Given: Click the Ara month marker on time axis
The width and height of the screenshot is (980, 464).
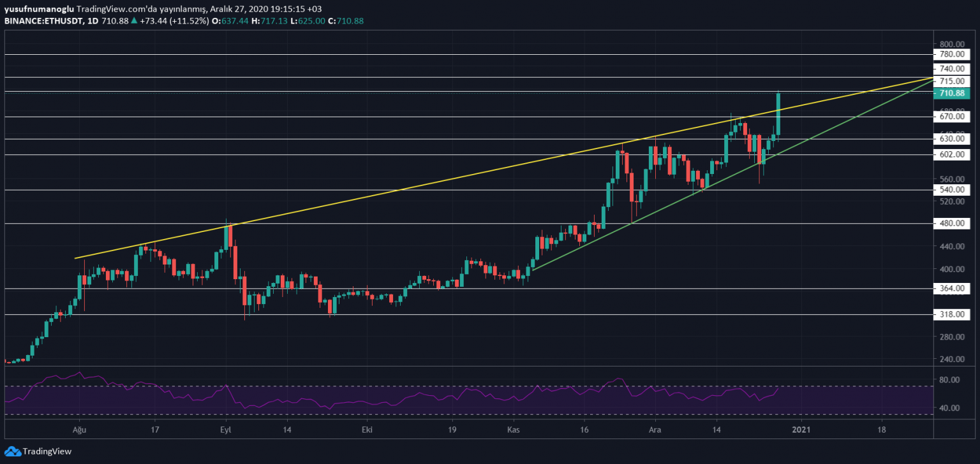Looking at the screenshot, I should coord(655,430).
